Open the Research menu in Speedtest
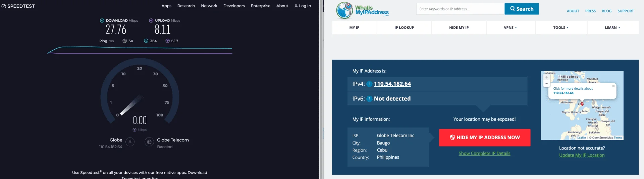Screen dimensions: 644x179 (x=186, y=6)
